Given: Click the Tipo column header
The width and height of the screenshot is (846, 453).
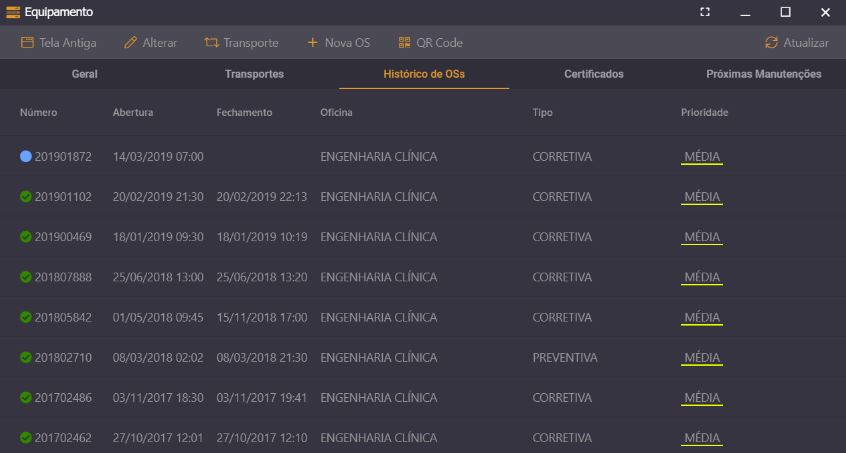Looking at the screenshot, I should pyautogui.click(x=542, y=113).
